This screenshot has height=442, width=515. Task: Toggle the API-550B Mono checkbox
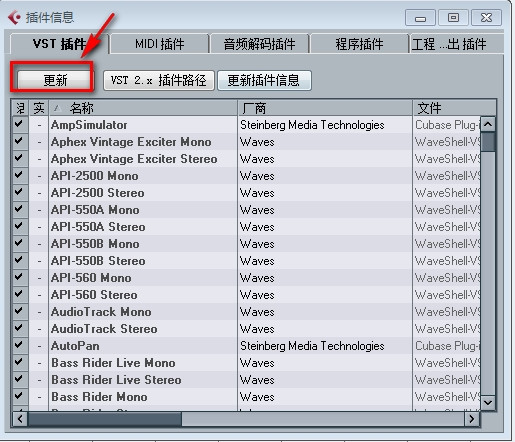click(19, 243)
